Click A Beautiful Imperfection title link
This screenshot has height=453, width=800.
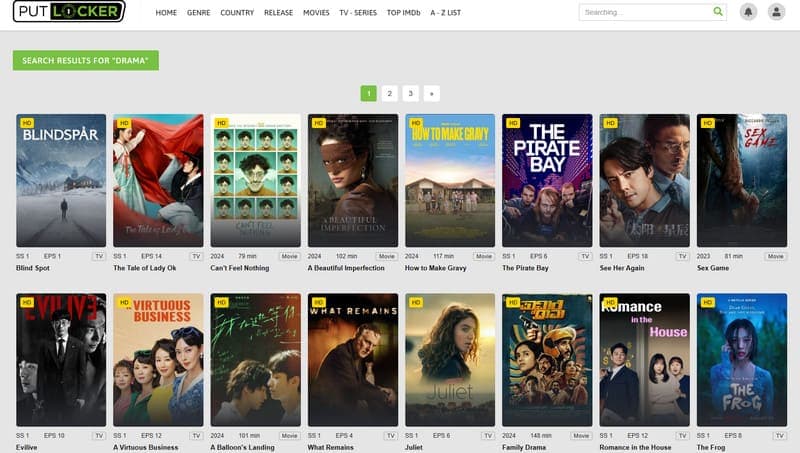(x=346, y=268)
